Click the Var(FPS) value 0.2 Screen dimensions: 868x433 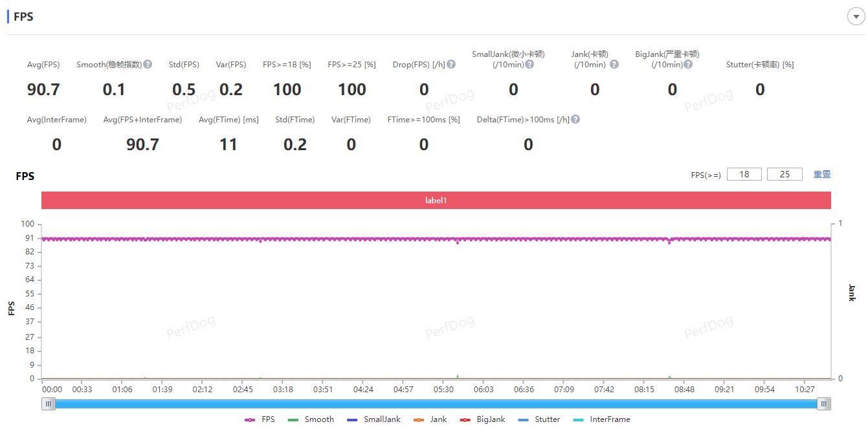(x=231, y=90)
